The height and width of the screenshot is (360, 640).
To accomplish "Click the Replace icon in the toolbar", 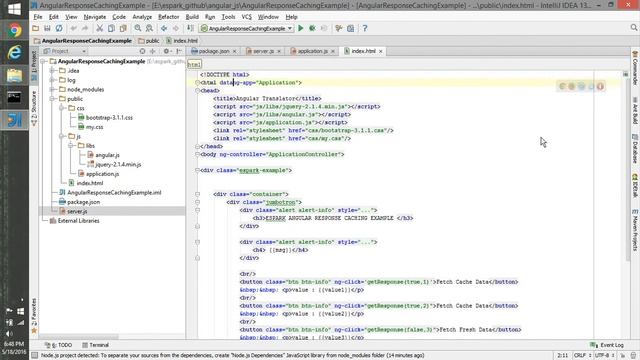I will [149, 28].
